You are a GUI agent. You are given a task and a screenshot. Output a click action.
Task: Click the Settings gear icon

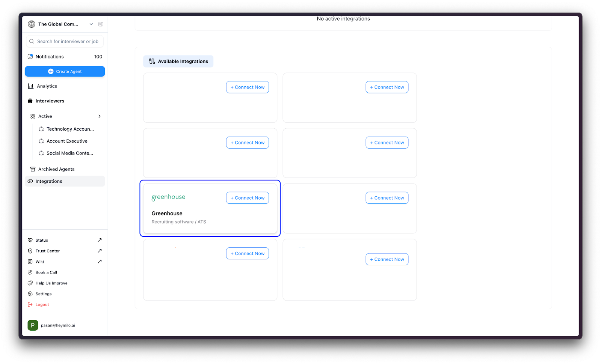coord(30,294)
